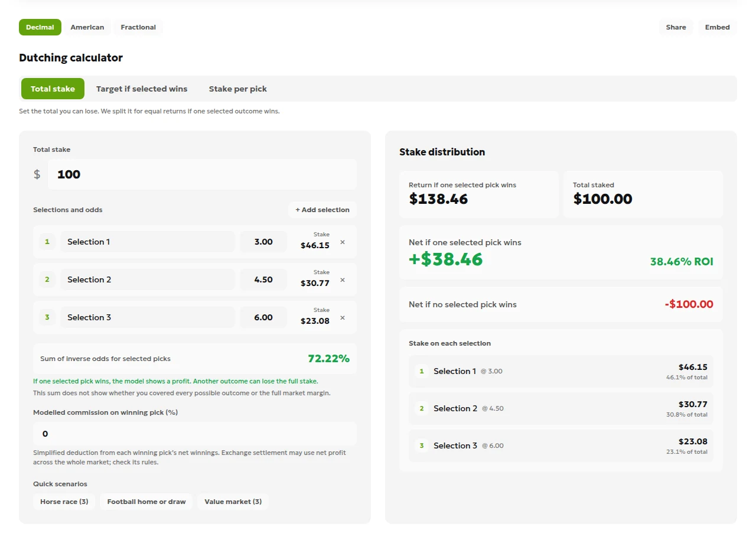Edit the 6.00 odds field
Screen dimensions: 756x543
pos(263,317)
